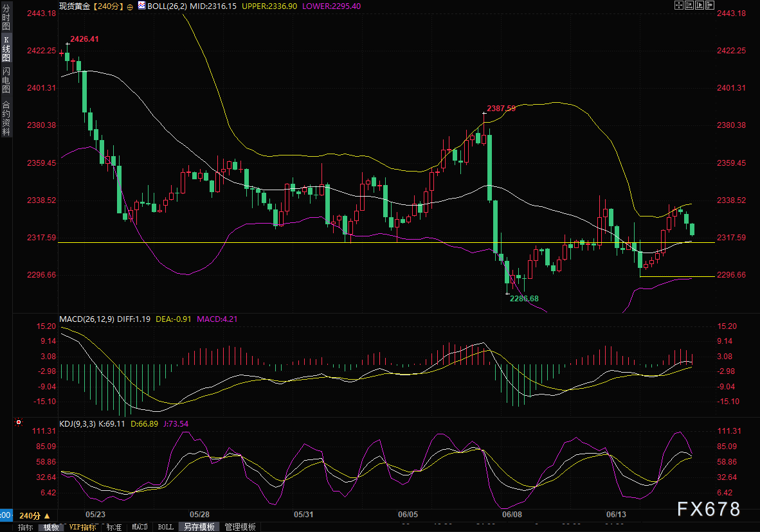Click the expand chart axis icon

[x=699, y=5]
